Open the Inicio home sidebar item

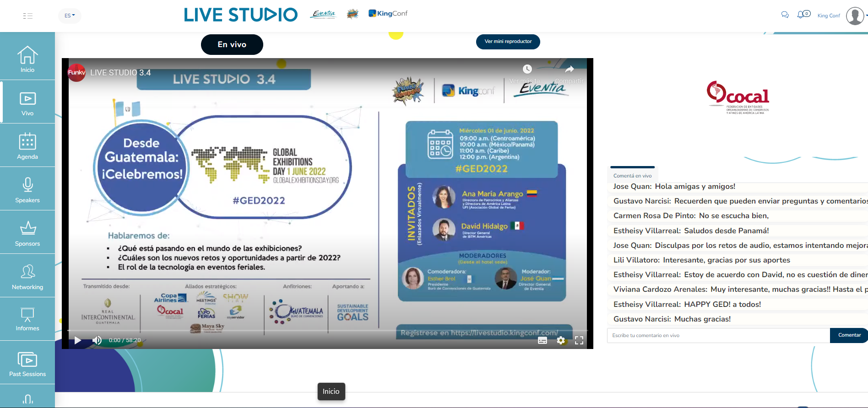coord(27,59)
